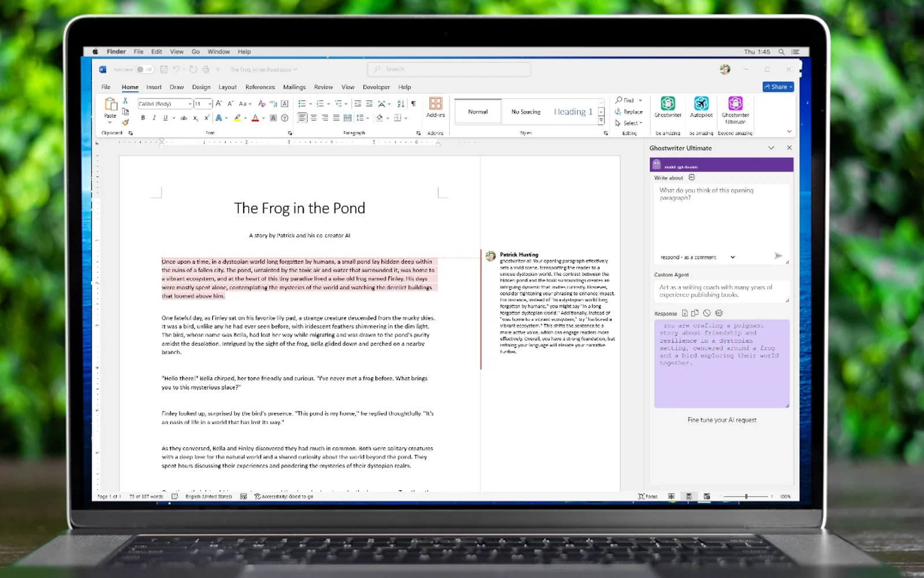
Task: Click the Sort A-Z icon
Action: coord(401,103)
